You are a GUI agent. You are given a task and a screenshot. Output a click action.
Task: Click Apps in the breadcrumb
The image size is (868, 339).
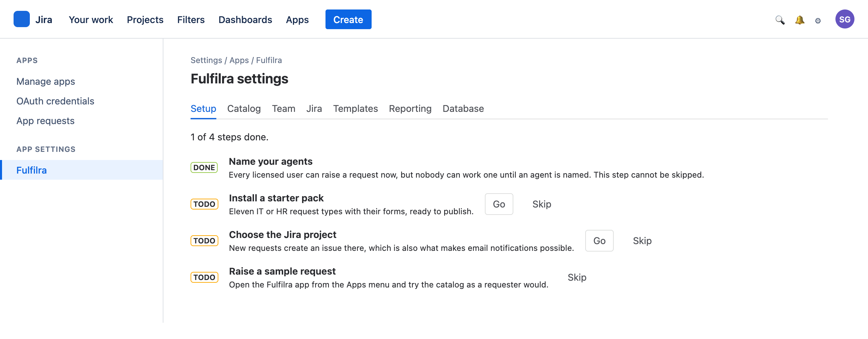pyautogui.click(x=239, y=60)
